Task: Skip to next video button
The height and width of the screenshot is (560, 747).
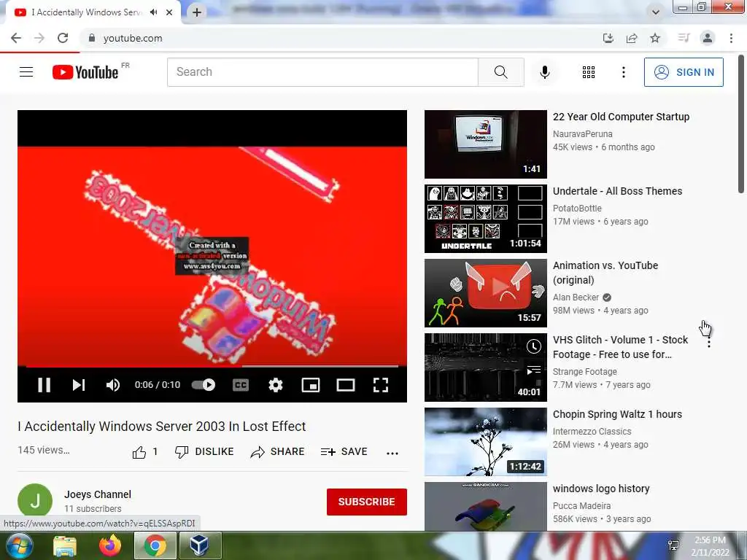Action: point(79,385)
